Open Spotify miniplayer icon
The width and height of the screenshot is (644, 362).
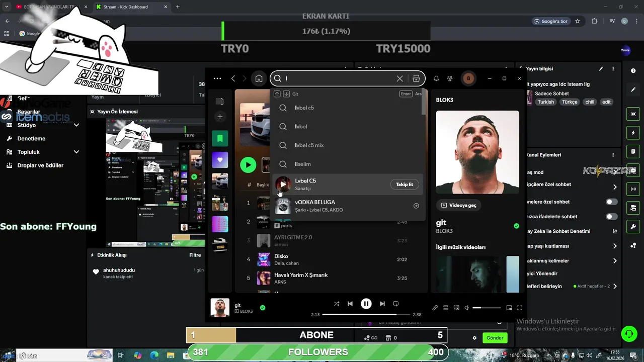pyautogui.click(x=509, y=308)
